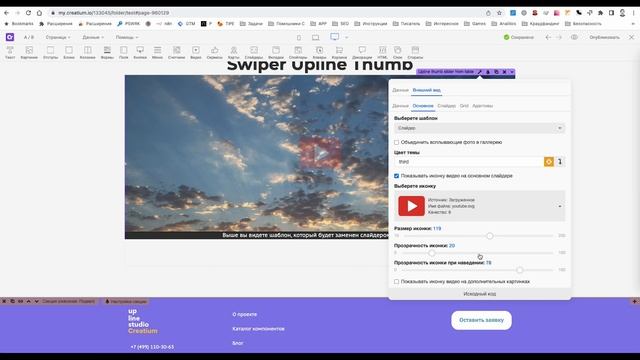
Task: Click the orange theme color swatch
Action: coord(549,162)
